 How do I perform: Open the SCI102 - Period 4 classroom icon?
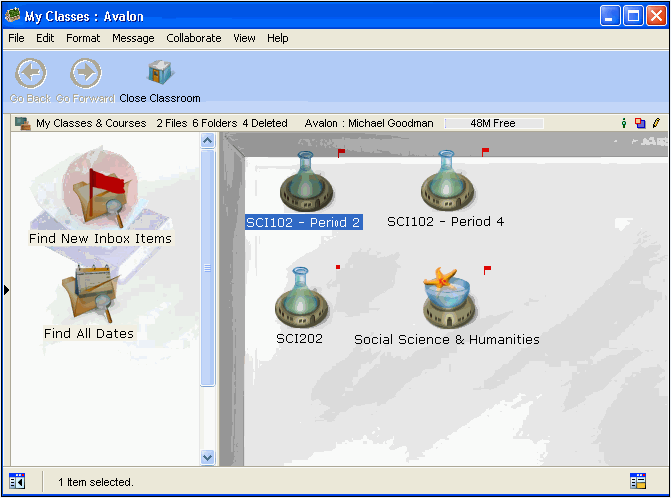coord(446,181)
